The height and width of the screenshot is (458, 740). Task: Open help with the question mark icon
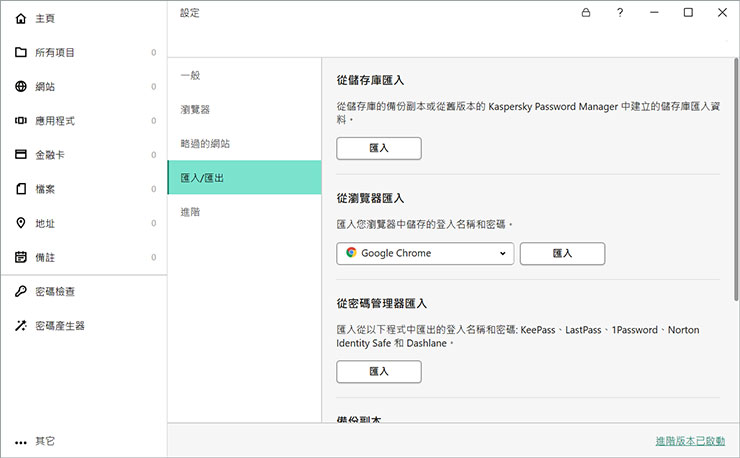click(x=620, y=13)
